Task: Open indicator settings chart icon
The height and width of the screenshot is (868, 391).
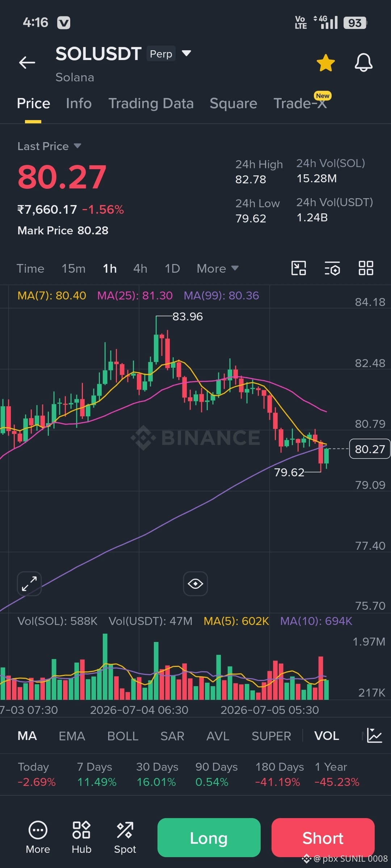Action: (374, 736)
